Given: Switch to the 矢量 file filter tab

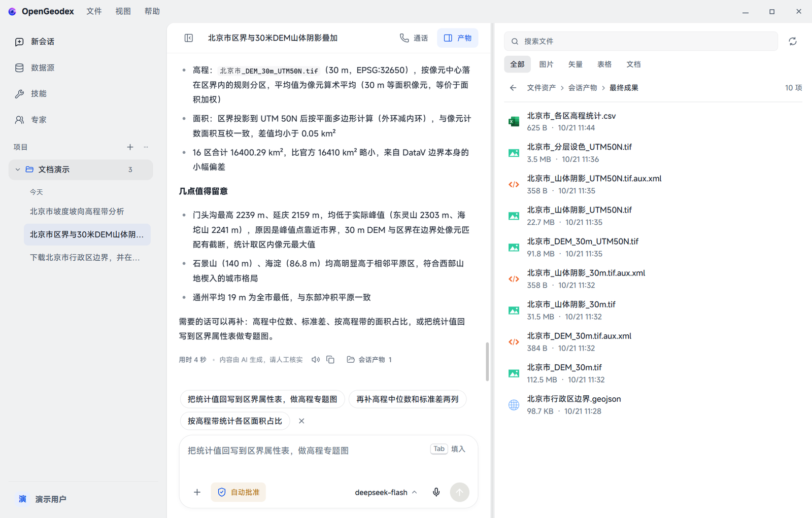Looking at the screenshot, I should 575,64.
